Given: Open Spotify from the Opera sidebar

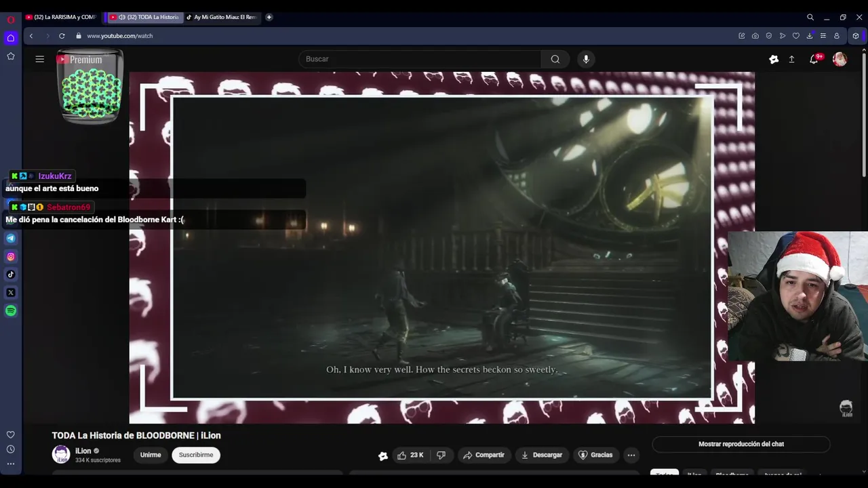Looking at the screenshot, I should [x=11, y=311].
